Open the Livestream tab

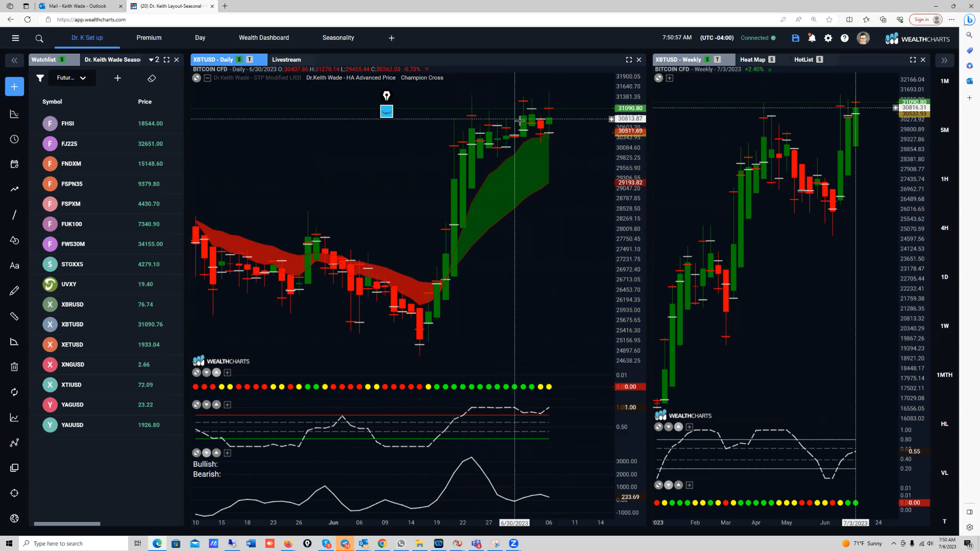[x=286, y=60]
